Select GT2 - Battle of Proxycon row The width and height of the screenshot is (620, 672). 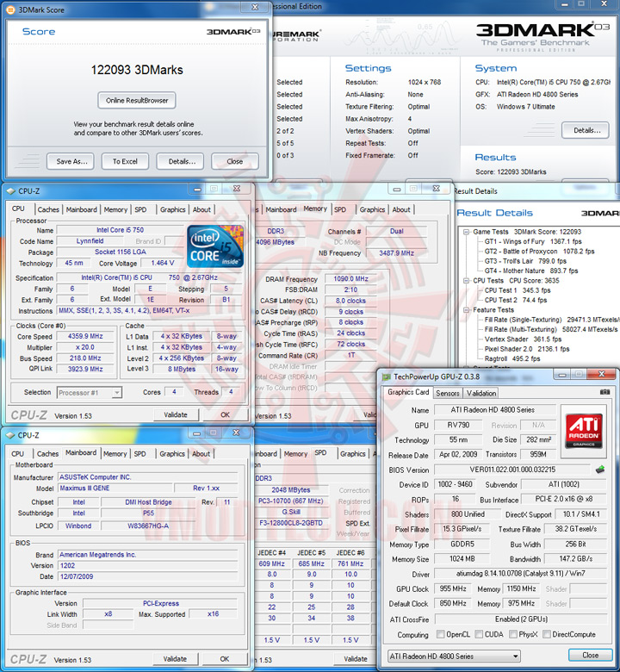539,252
